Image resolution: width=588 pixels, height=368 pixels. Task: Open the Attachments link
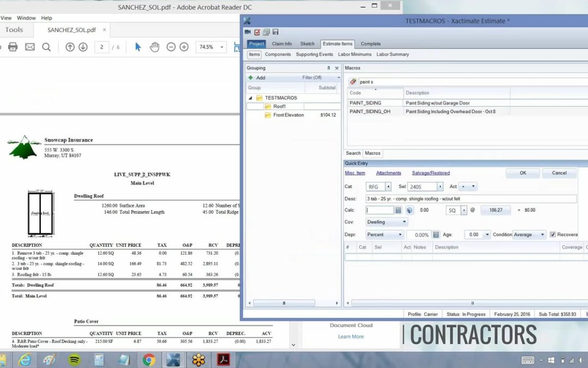click(389, 173)
